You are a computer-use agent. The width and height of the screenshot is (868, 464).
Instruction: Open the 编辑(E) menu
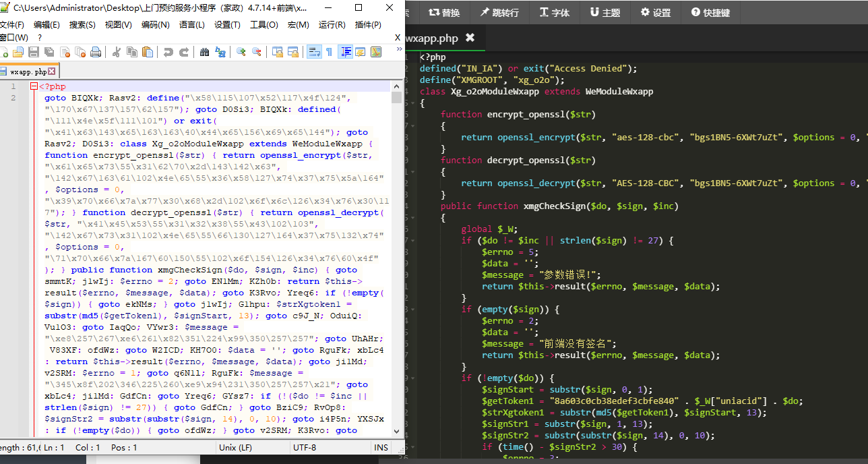click(x=46, y=25)
